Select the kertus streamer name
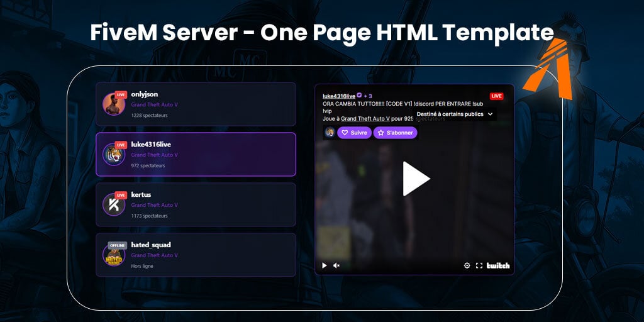This screenshot has width=644, height=322. pyautogui.click(x=141, y=195)
